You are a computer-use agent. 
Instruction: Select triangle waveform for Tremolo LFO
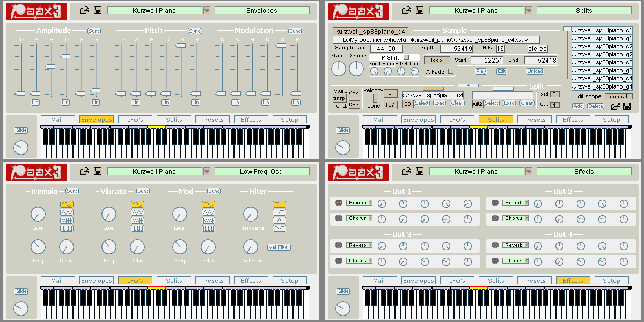tap(67, 212)
